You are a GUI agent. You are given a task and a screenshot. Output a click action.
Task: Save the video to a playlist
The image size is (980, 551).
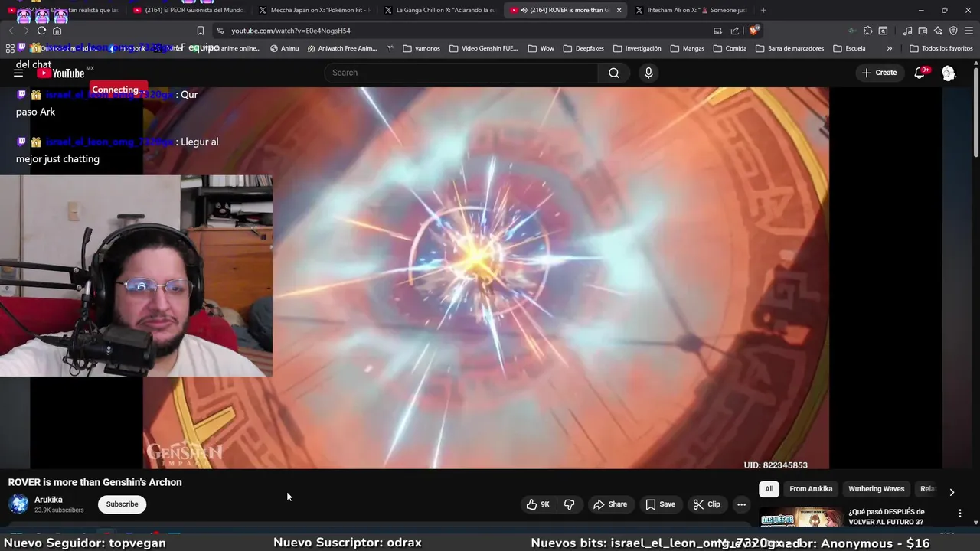tap(659, 504)
